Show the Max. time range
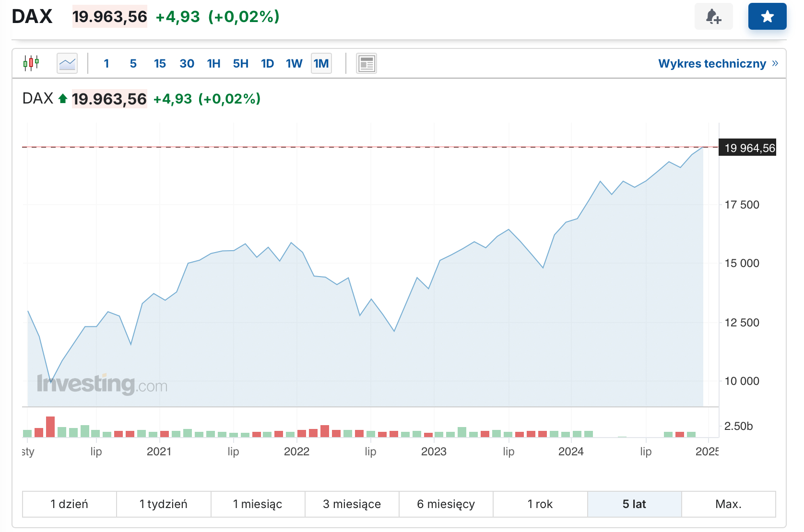Image resolution: width=804 pixels, height=532 pixels. pyautogui.click(x=728, y=504)
